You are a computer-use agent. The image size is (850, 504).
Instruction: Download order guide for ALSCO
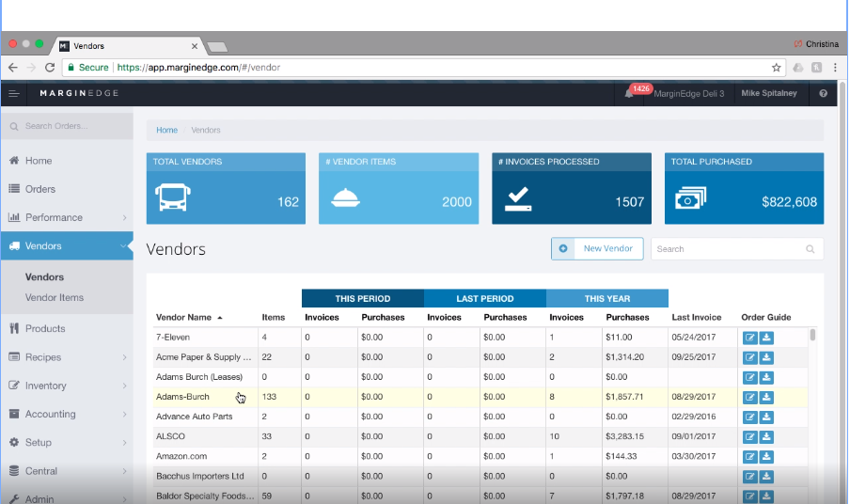tap(766, 437)
